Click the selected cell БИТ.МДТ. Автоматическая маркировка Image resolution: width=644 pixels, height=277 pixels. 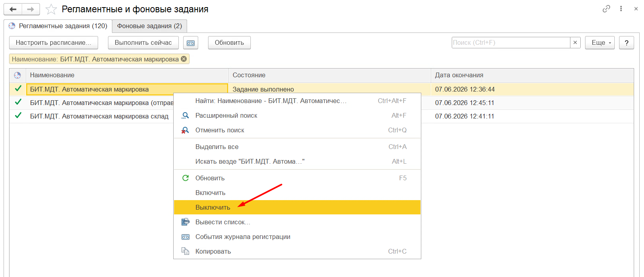(x=127, y=89)
